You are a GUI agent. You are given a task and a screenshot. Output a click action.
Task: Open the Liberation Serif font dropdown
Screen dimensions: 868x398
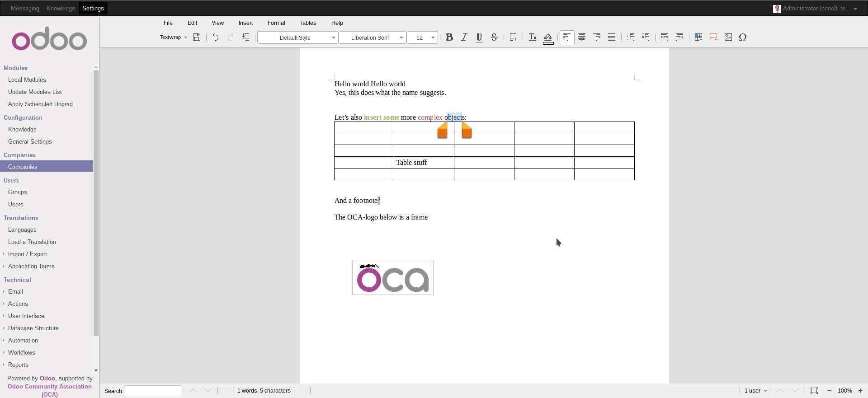tap(372, 38)
